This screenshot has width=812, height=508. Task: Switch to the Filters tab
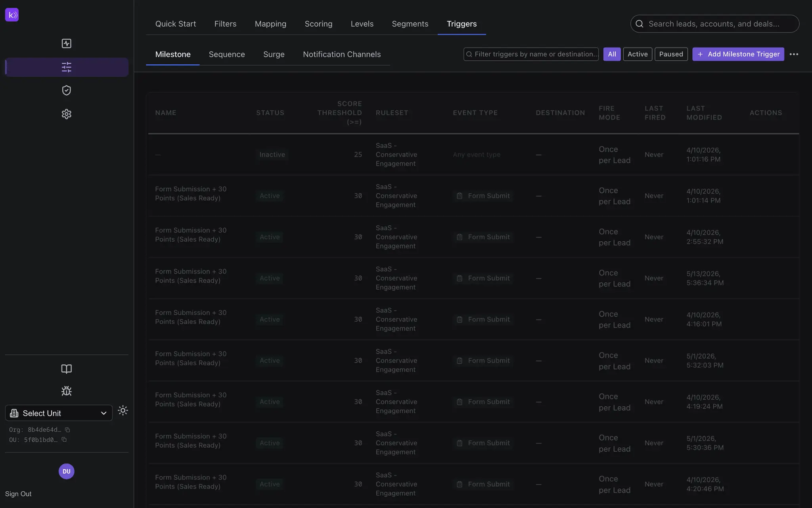click(x=225, y=24)
